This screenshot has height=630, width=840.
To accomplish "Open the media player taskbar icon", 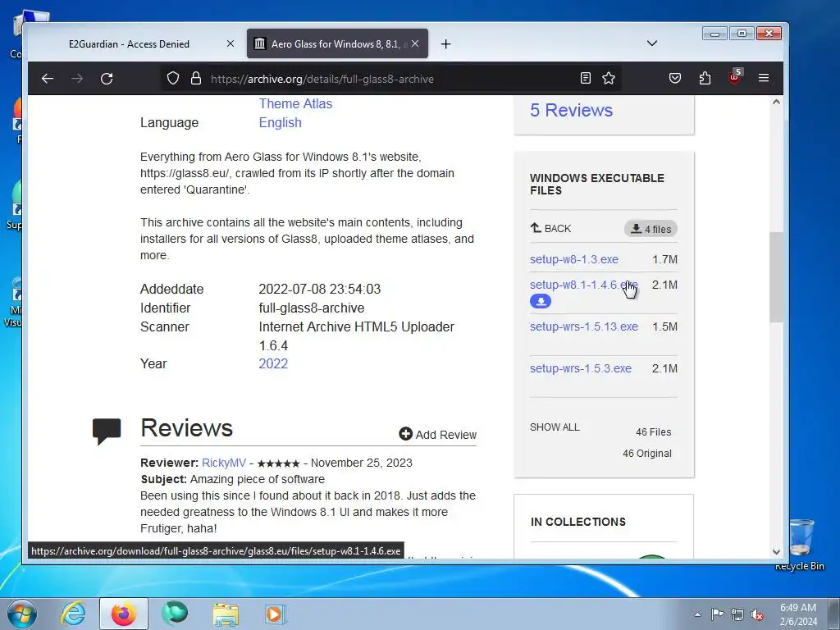I will point(276,614).
